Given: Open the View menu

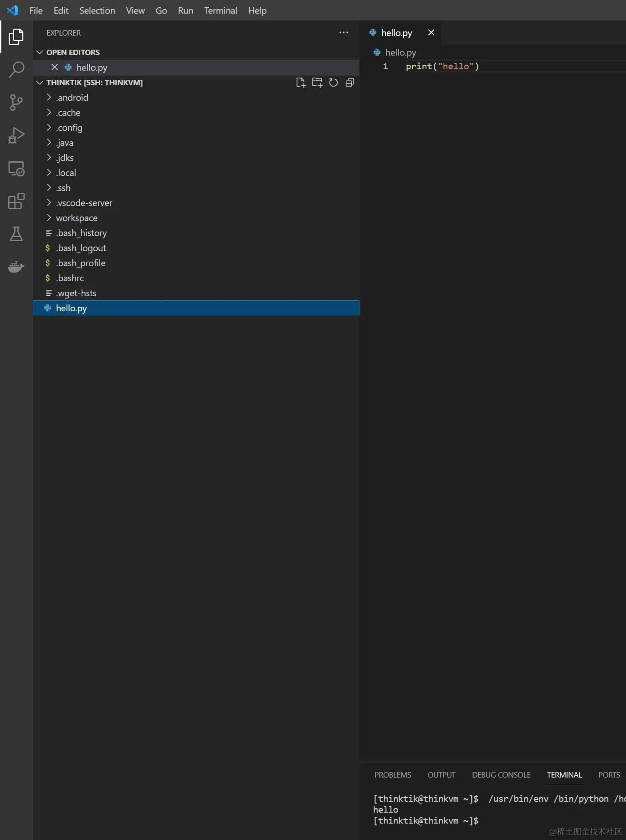Looking at the screenshot, I should coord(135,10).
